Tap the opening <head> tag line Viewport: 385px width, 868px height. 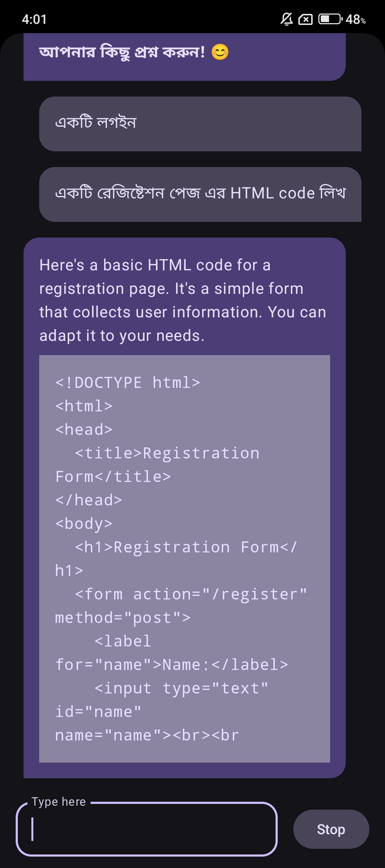pyautogui.click(x=84, y=430)
